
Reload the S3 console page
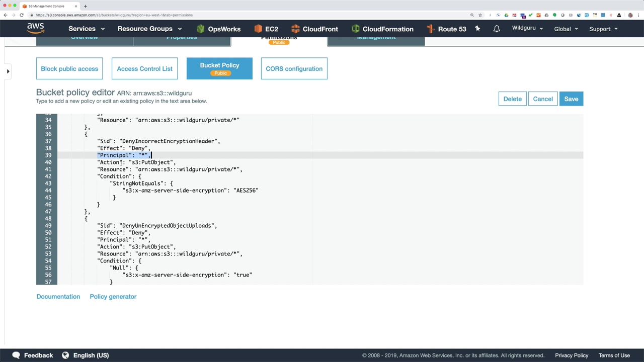[22, 15]
